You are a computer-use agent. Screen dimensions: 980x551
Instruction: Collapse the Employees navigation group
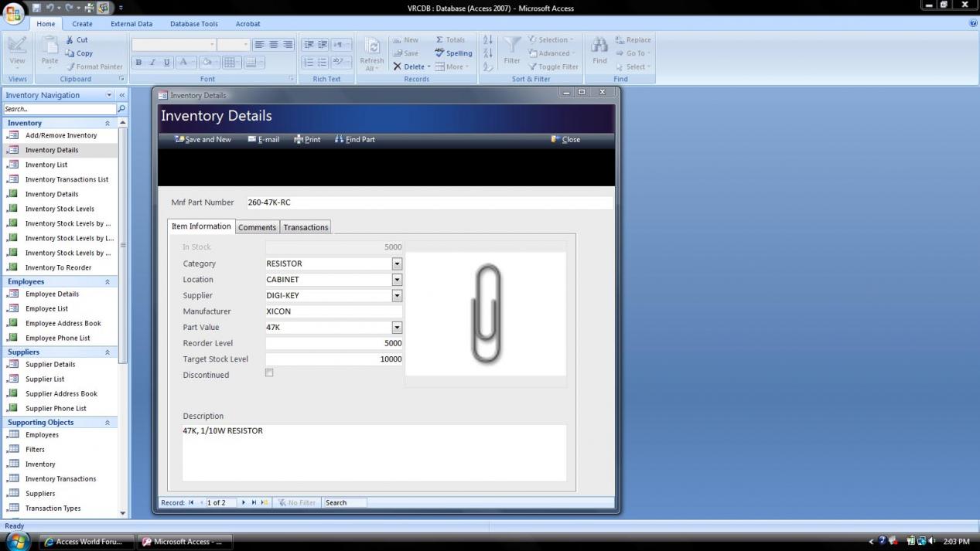click(108, 282)
